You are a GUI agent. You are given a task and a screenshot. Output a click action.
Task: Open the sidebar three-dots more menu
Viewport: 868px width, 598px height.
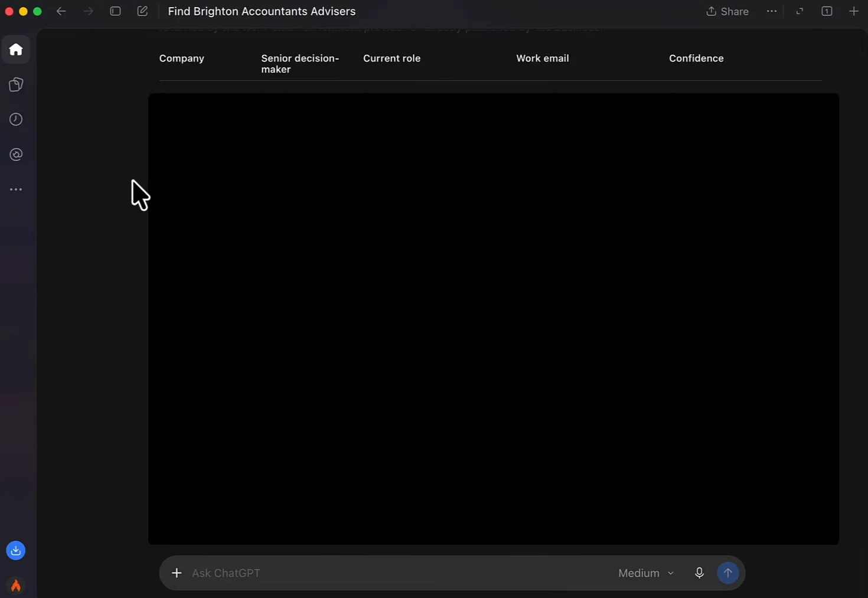pos(16,189)
